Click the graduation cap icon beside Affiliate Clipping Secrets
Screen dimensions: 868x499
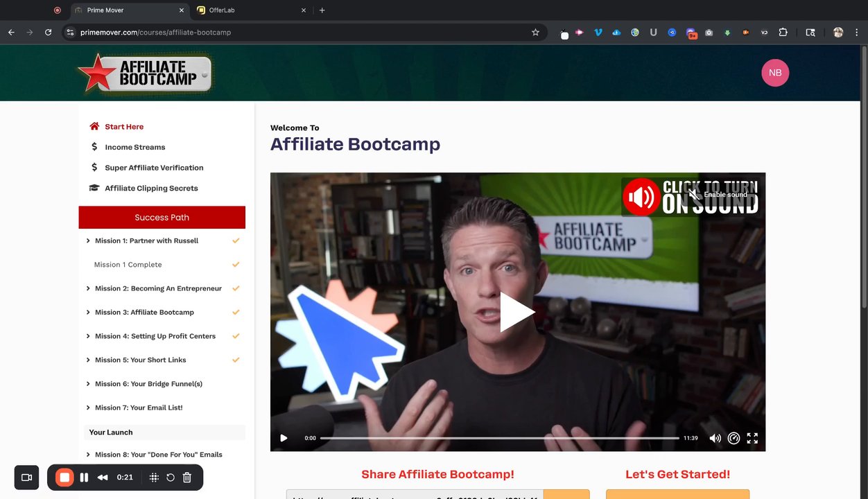[94, 188]
